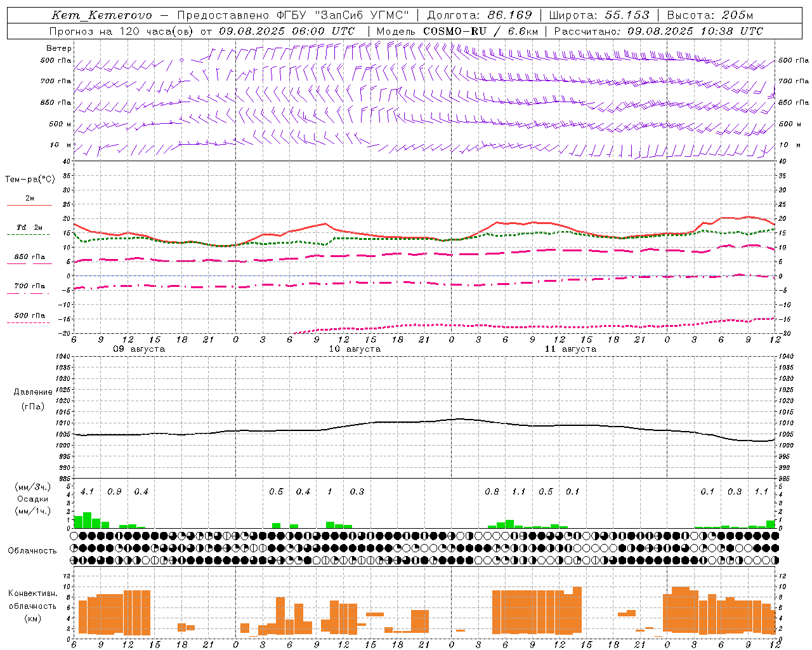812x650 pixels.
Task: Click the Тем-ра(°C) temperature label
Action: click(30, 180)
